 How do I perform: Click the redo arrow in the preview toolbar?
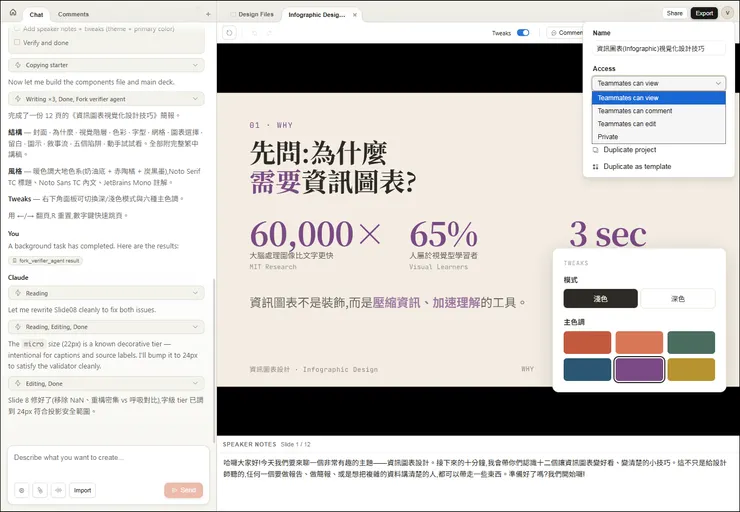(269, 33)
